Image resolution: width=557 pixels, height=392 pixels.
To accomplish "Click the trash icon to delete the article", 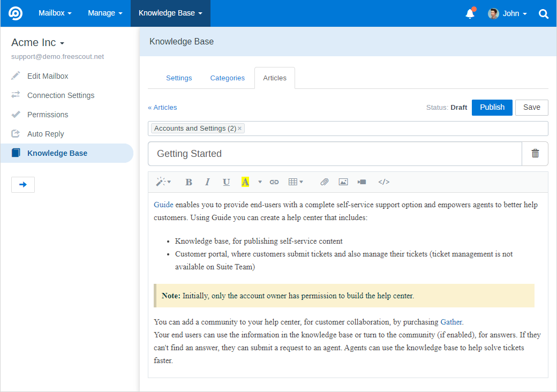I will click(535, 153).
